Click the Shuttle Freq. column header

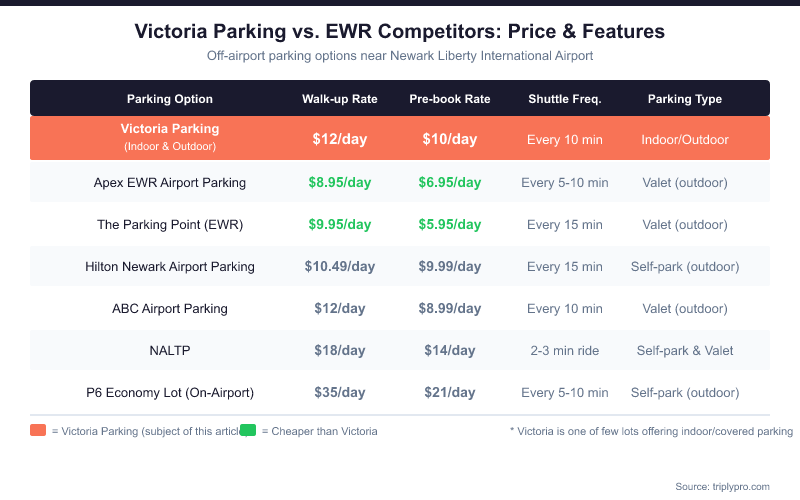point(564,99)
